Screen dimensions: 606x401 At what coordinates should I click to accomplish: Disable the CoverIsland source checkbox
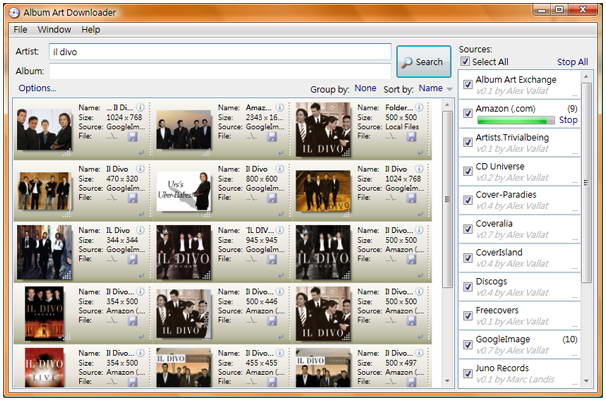pyautogui.click(x=468, y=258)
